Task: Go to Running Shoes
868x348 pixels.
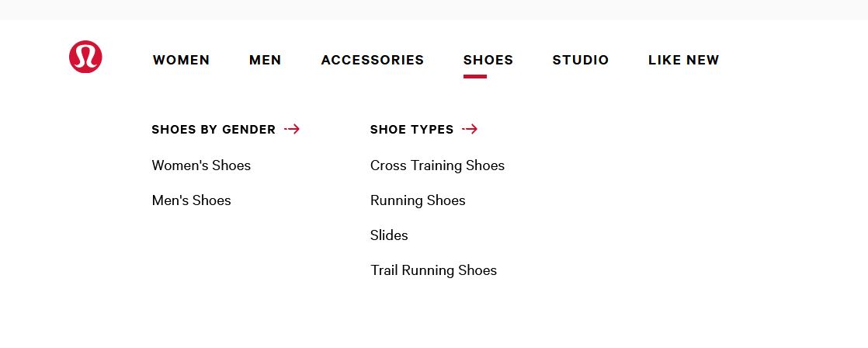Action: coord(418,200)
